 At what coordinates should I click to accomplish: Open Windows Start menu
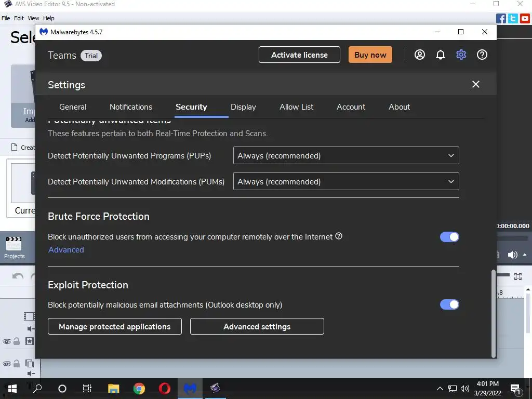tap(12, 389)
